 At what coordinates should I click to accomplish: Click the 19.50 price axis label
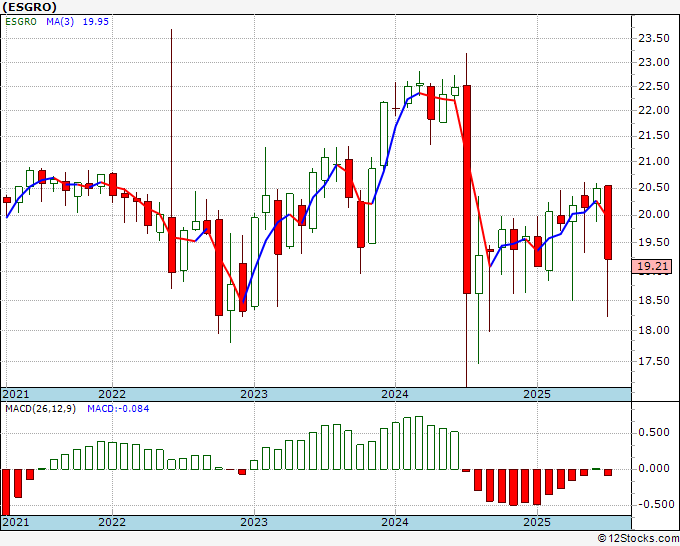[654, 242]
